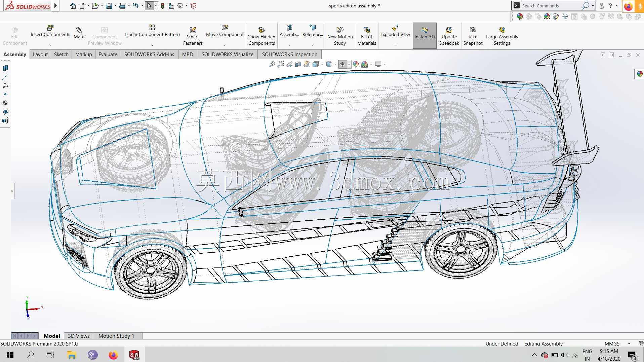The image size is (644, 362).
Task: Switch to the Layout tab
Action: (40, 55)
